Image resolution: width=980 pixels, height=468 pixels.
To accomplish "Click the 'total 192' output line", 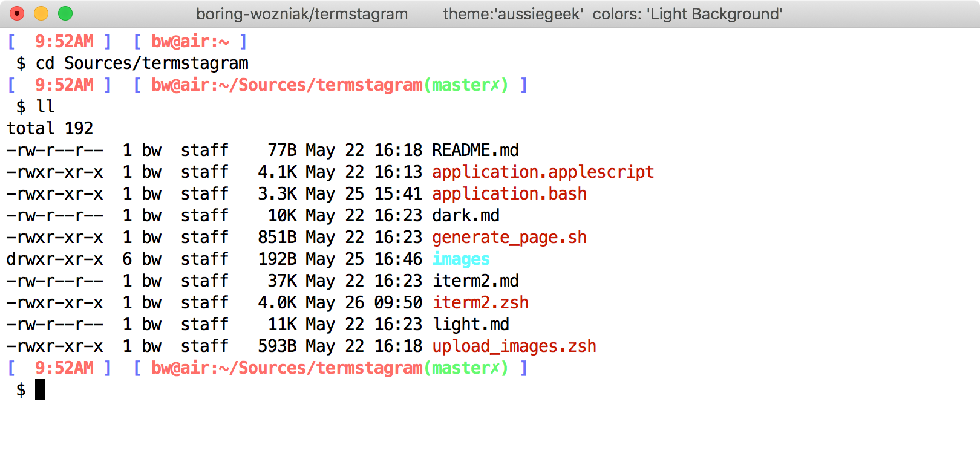I will point(50,128).
